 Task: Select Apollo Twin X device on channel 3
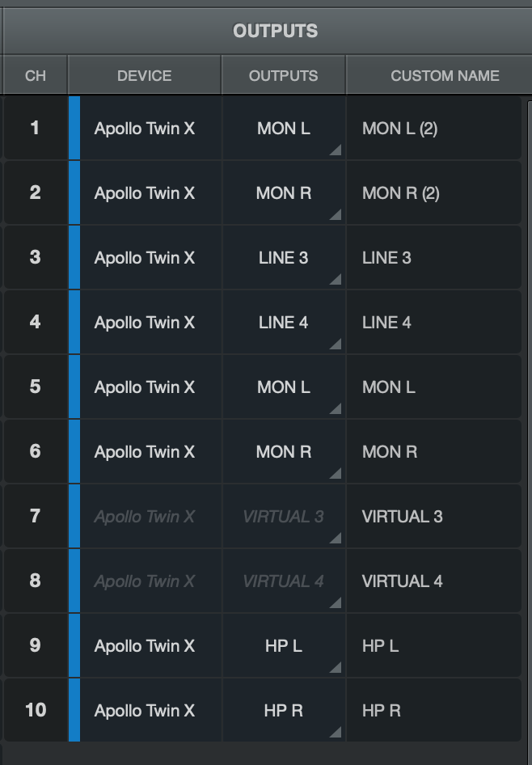coord(145,258)
